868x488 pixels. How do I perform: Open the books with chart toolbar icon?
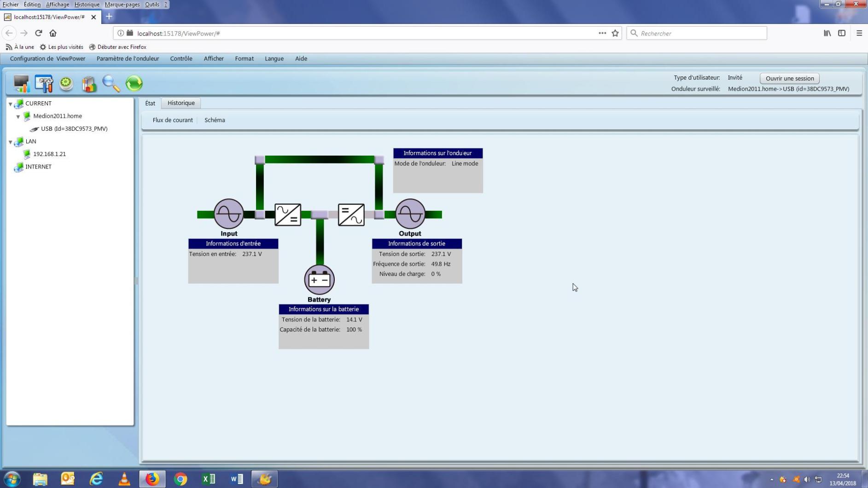[x=89, y=84]
